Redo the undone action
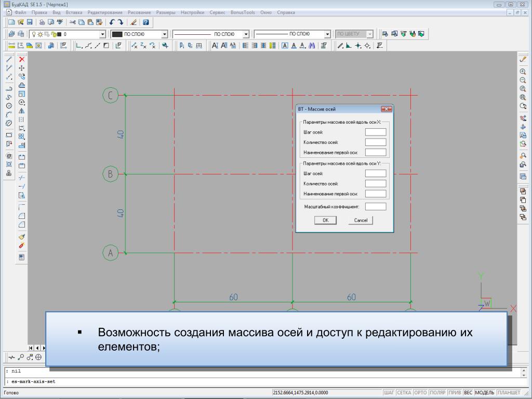Viewport: 532px width, 399px height. [x=121, y=22]
